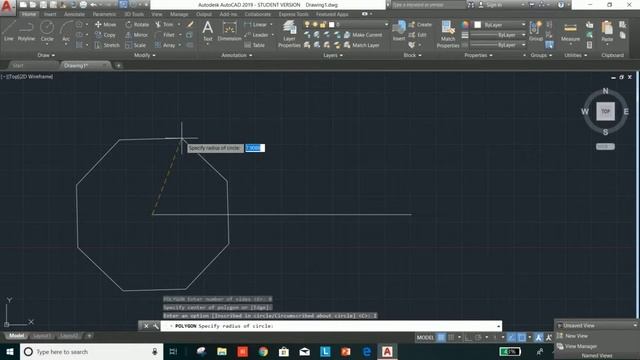This screenshot has height=360, width=640.
Task: Click Make Current layer button
Action: point(363,35)
